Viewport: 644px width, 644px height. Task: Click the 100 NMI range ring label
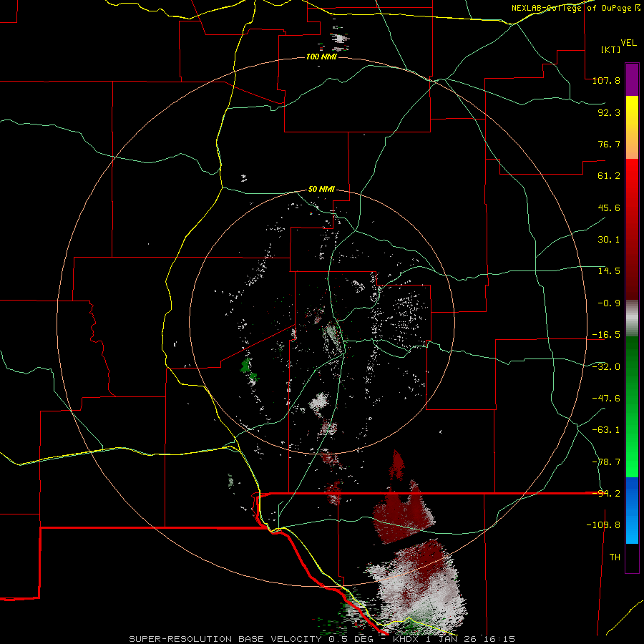click(321, 57)
